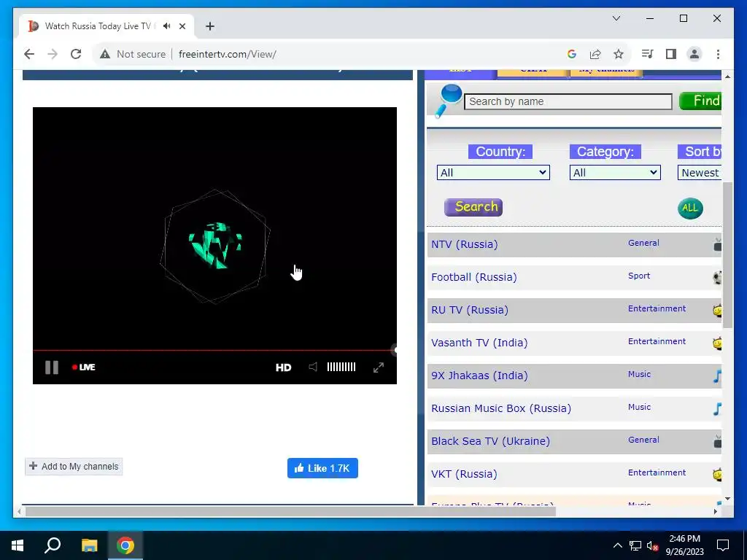Click the green Find button
747x560 pixels.
point(700,101)
